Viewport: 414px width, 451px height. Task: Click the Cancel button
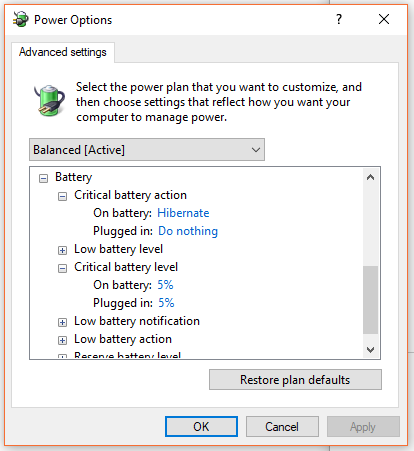click(282, 427)
